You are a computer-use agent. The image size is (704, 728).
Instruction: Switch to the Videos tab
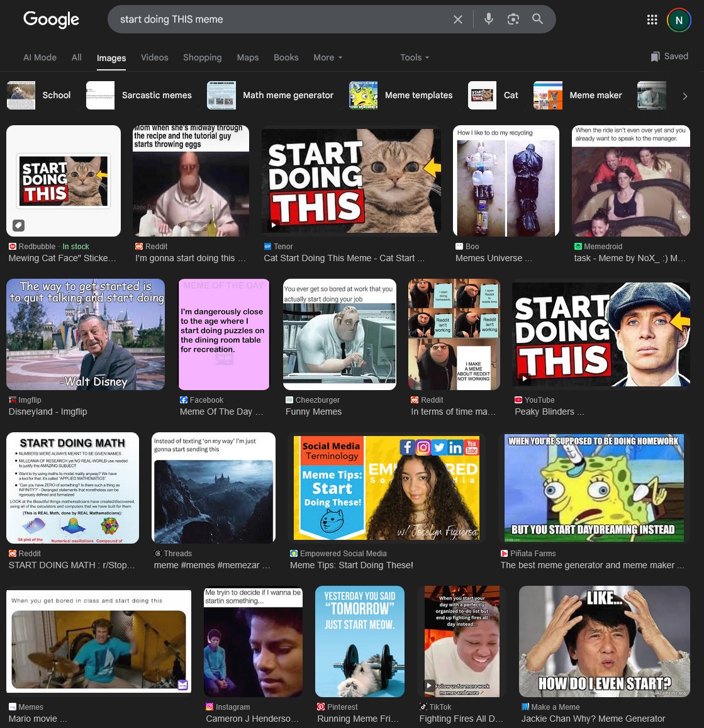coord(155,57)
